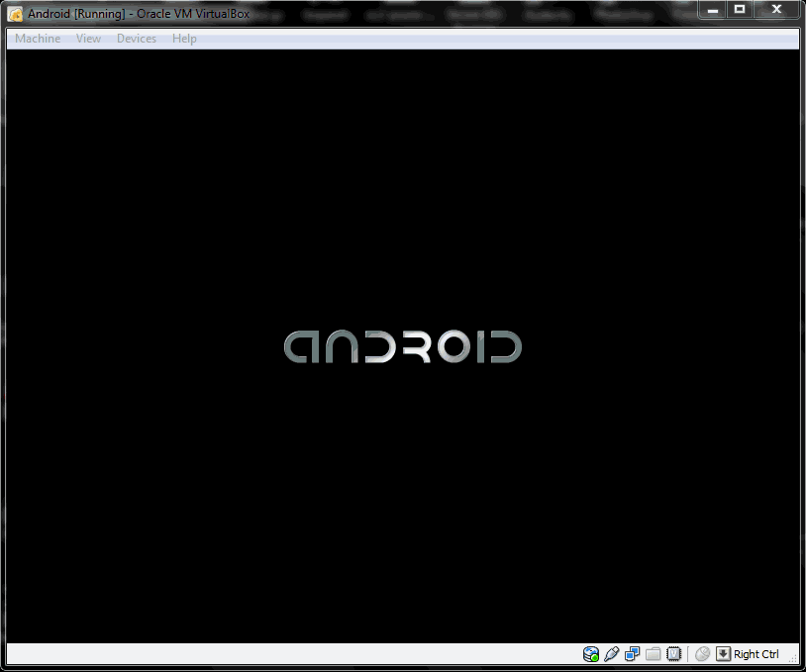The width and height of the screenshot is (806, 672).
Task: Click the window title 'Android [Running] - Oracle VM VirtualBox'
Action: coord(139,14)
